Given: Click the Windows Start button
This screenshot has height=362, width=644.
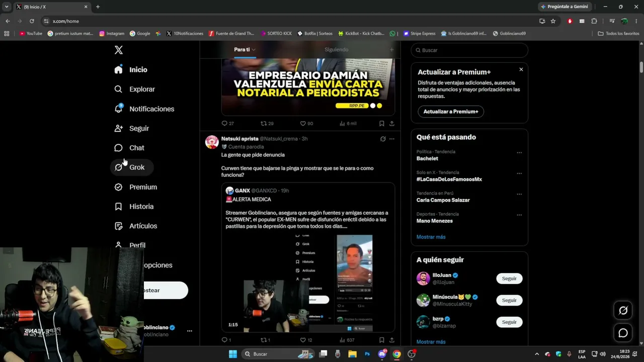Looking at the screenshot, I should coord(233,354).
